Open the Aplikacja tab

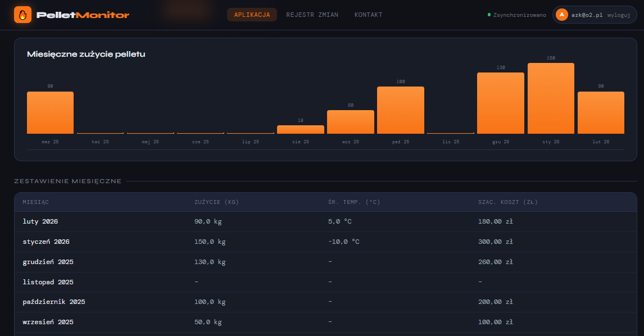click(252, 15)
